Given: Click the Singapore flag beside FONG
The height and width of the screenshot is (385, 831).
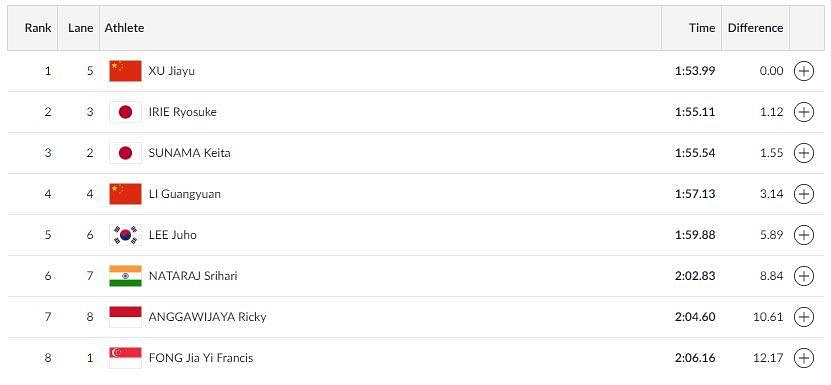Looking at the screenshot, I should (126, 358).
